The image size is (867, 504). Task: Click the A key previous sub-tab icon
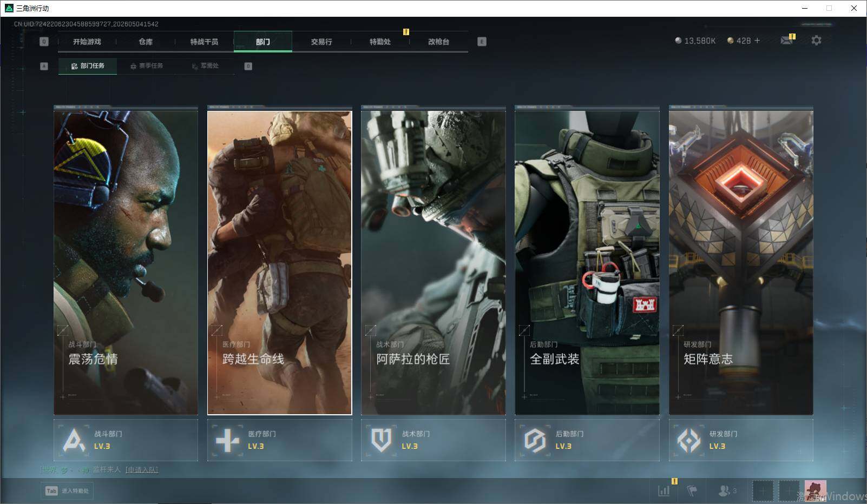tap(44, 66)
